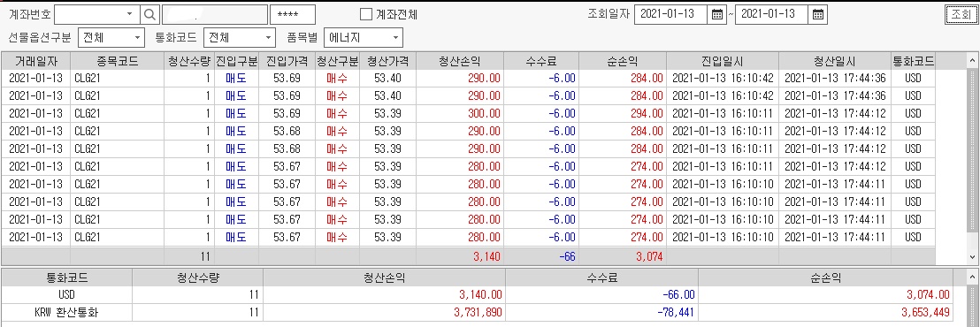Sort by the 순손익 column header
This screenshot has width=980, height=327.
(624, 61)
